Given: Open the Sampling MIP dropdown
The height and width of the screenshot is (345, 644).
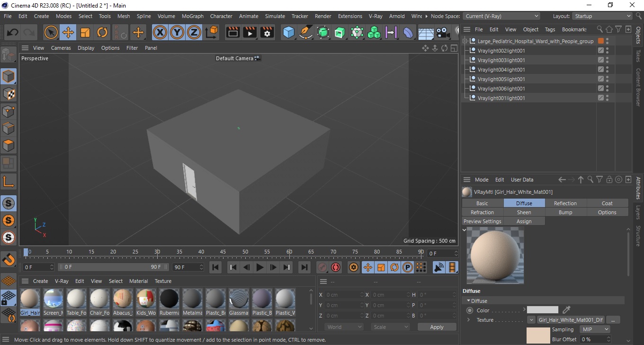Looking at the screenshot, I should click(595, 329).
